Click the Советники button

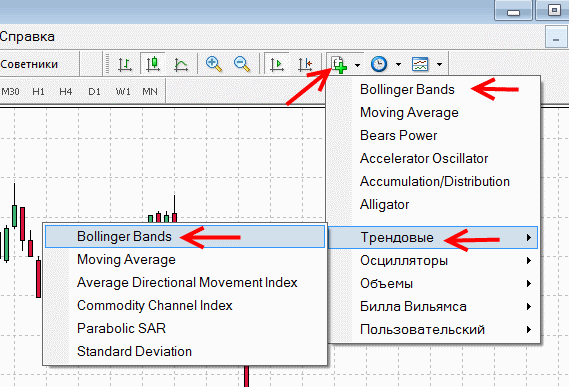coord(30,64)
